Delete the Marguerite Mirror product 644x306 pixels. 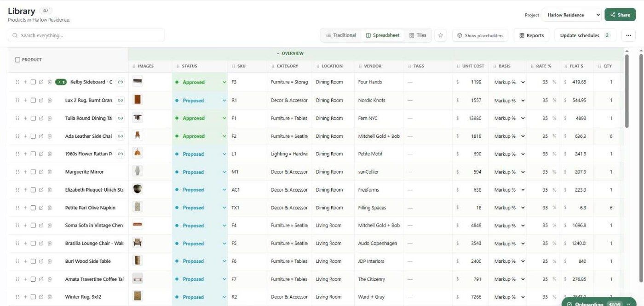[x=50, y=172]
